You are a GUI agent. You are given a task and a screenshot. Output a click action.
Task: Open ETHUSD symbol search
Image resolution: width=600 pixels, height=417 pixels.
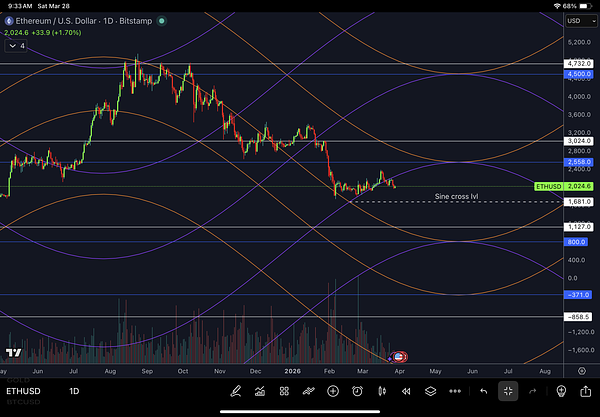pyautogui.click(x=22, y=390)
